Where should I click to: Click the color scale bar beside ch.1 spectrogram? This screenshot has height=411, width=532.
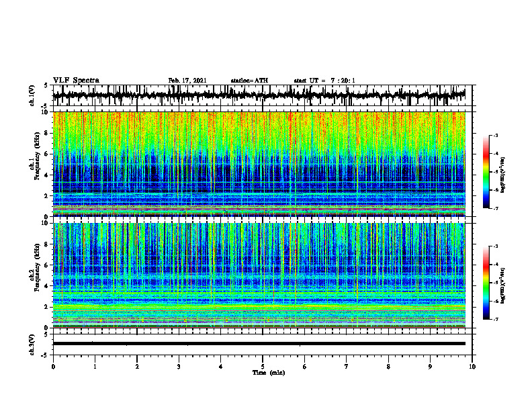(486, 172)
